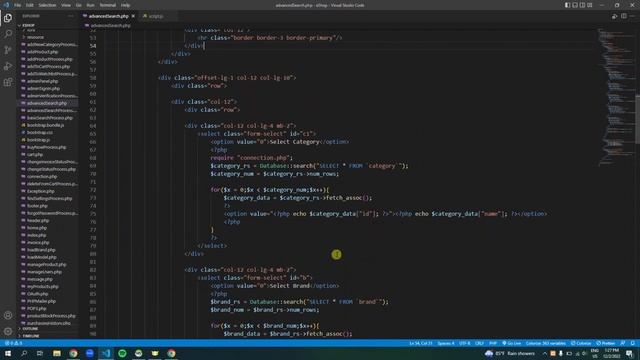Click the CRLF end of line indicator
This screenshot has height=360, width=640.
point(479,343)
